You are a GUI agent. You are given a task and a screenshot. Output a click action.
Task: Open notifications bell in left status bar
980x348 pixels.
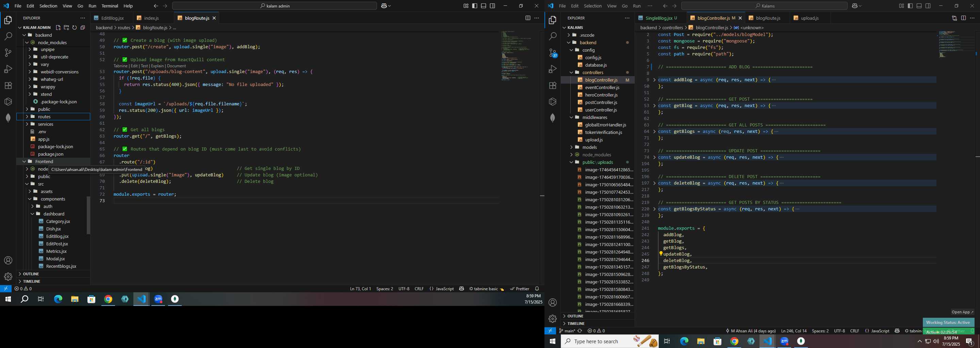point(537,289)
